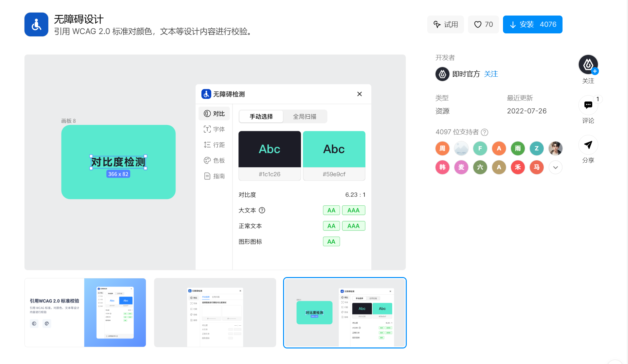Select the 指南 guide sidebar item
Screen dimensions: 628x364
[x=214, y=176]
